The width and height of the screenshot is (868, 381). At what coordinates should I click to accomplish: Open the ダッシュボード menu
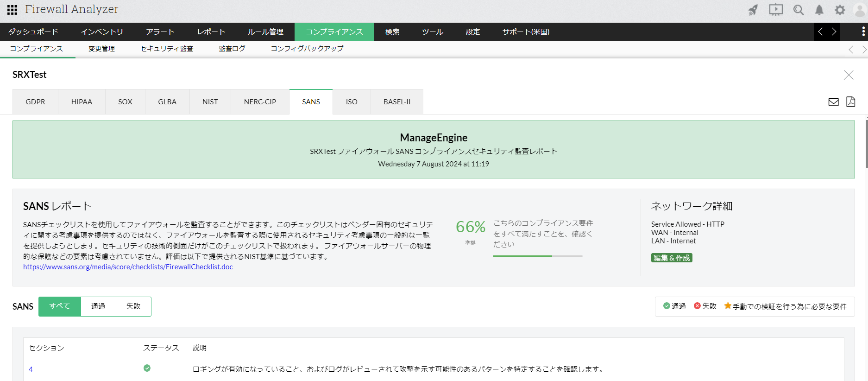click(33, 32)
